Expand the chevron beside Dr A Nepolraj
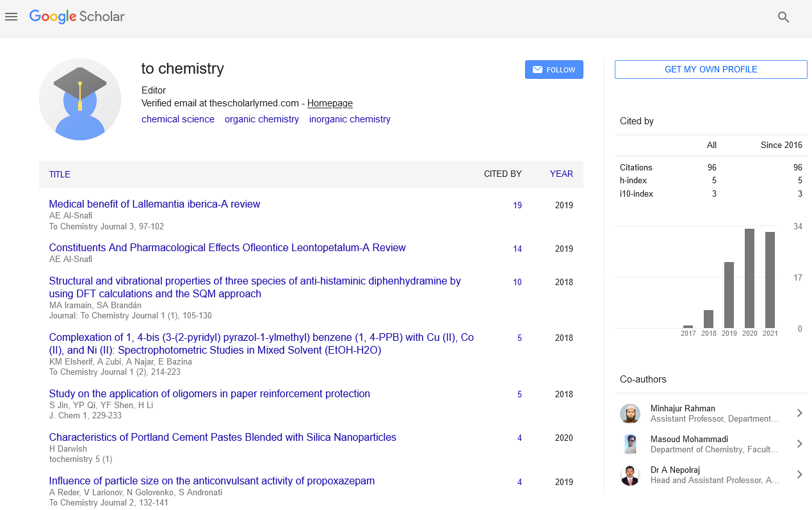 799,475
